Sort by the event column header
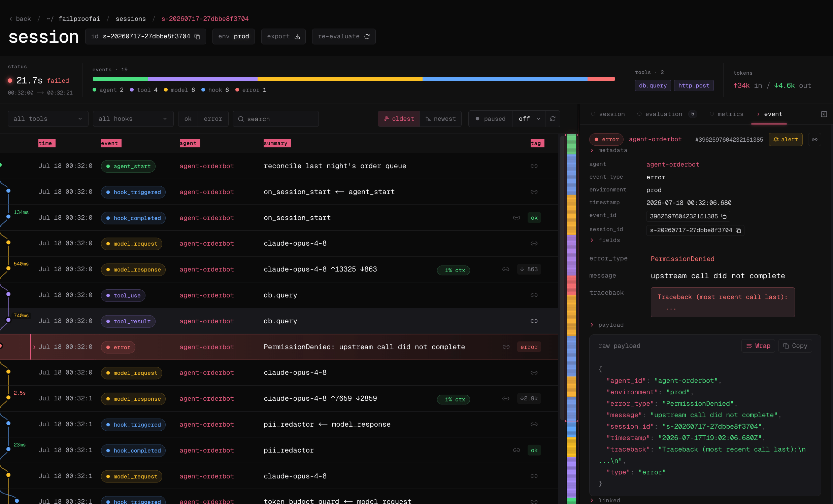Screen dimensions: 833x504 pos(111,143)
